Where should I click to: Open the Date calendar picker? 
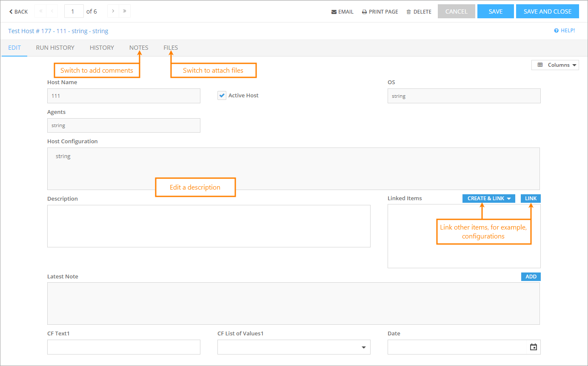click(533, 347)
